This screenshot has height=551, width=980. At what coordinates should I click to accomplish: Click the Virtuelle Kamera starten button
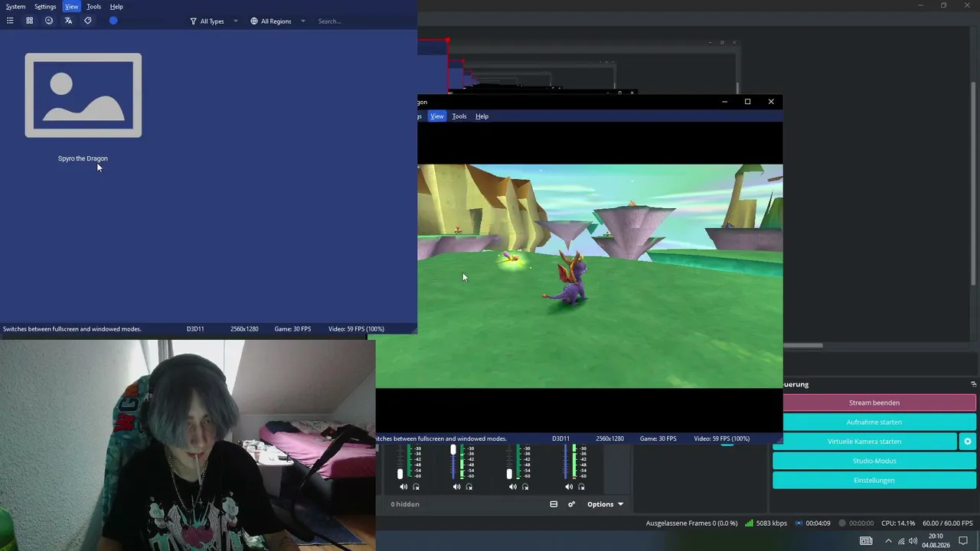pos(864,442)
